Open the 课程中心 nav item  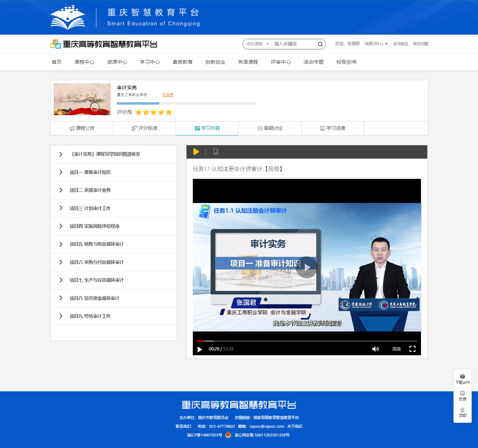(84, 62)
